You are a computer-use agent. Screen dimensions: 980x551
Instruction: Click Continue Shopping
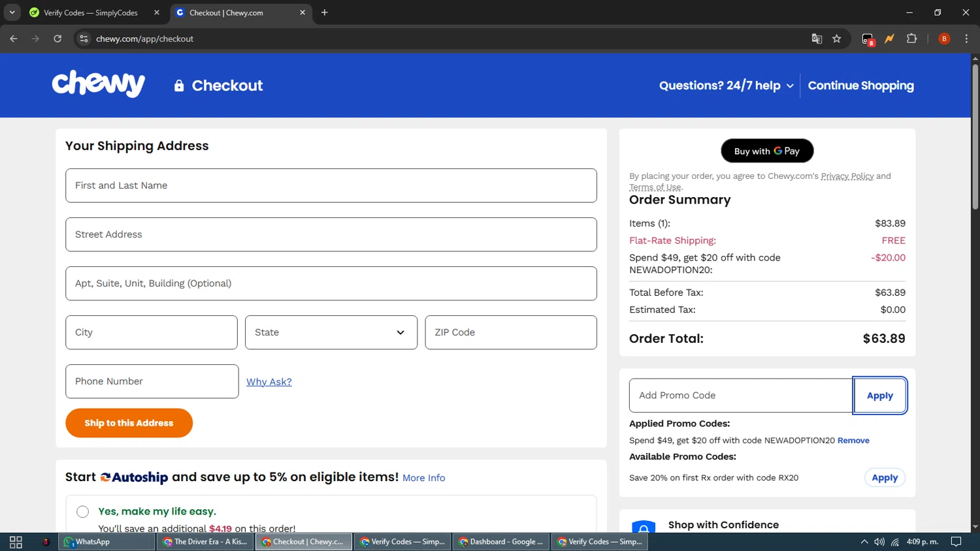861,86
